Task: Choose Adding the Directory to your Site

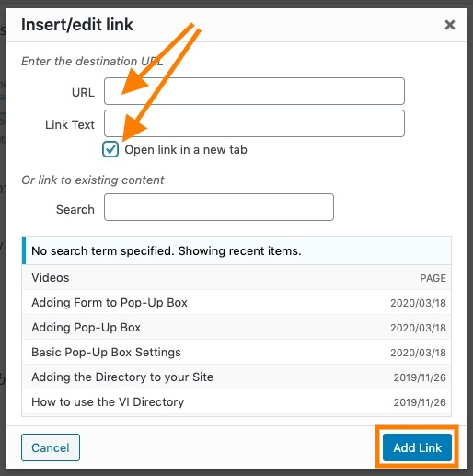Action: (236, 377)
